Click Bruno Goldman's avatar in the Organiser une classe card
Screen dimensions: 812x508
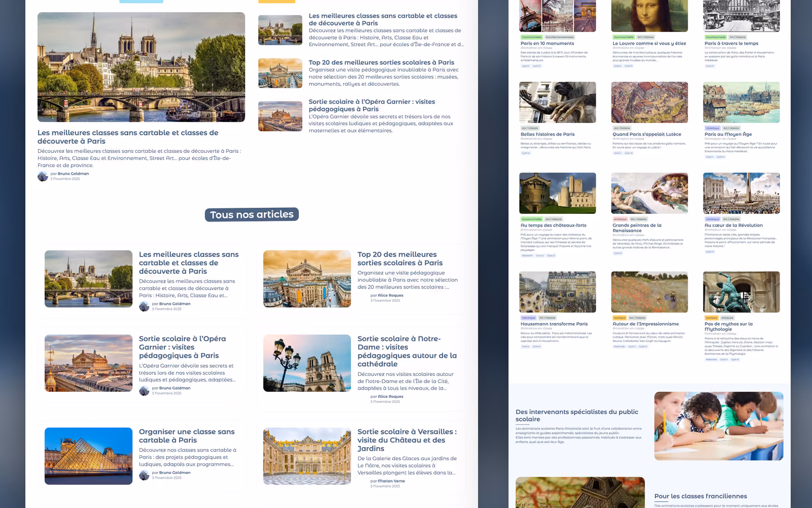[144, 475]
